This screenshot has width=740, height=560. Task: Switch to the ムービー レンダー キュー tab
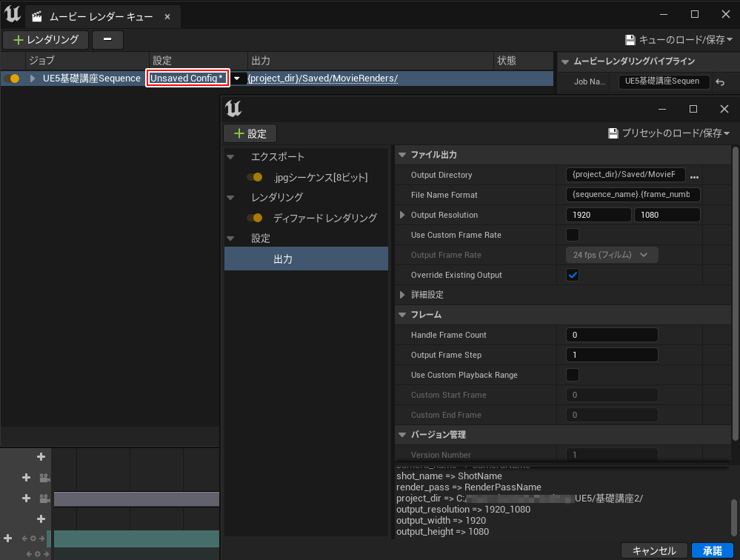101,16
